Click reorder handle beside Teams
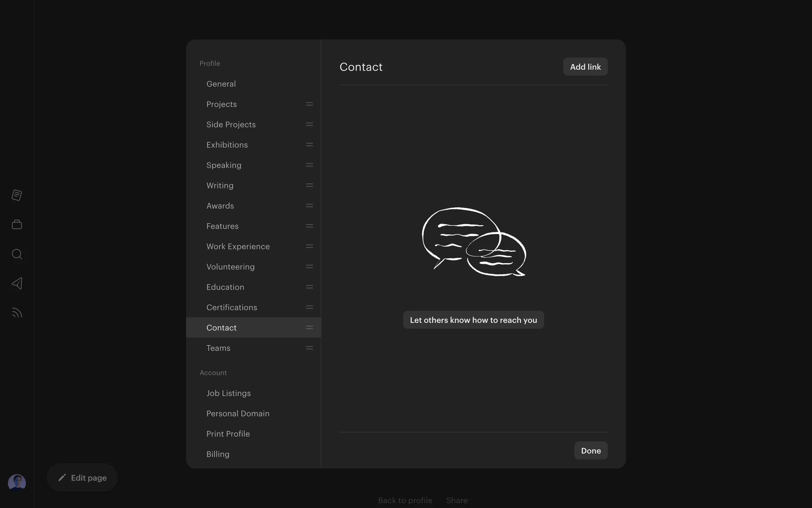 click(310, 348)
